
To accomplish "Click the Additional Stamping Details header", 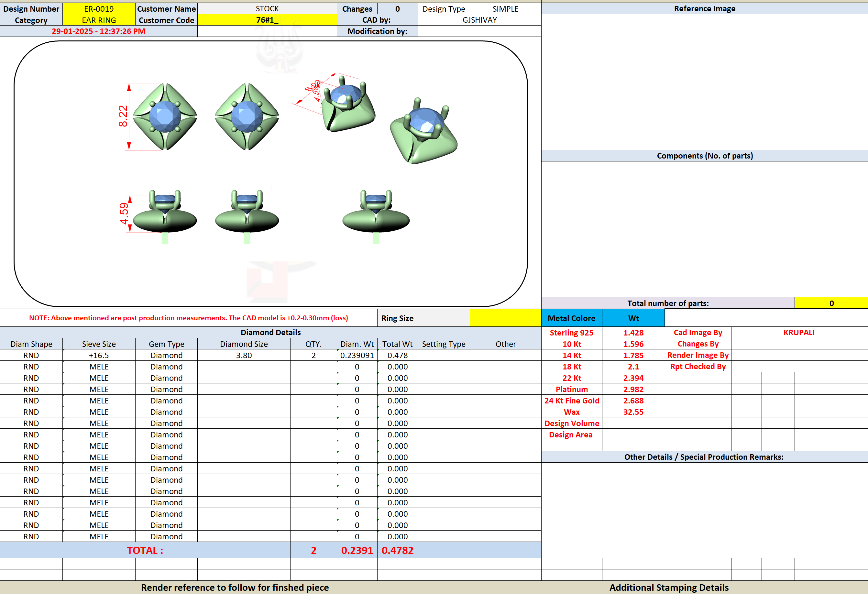I will point(669,587).
